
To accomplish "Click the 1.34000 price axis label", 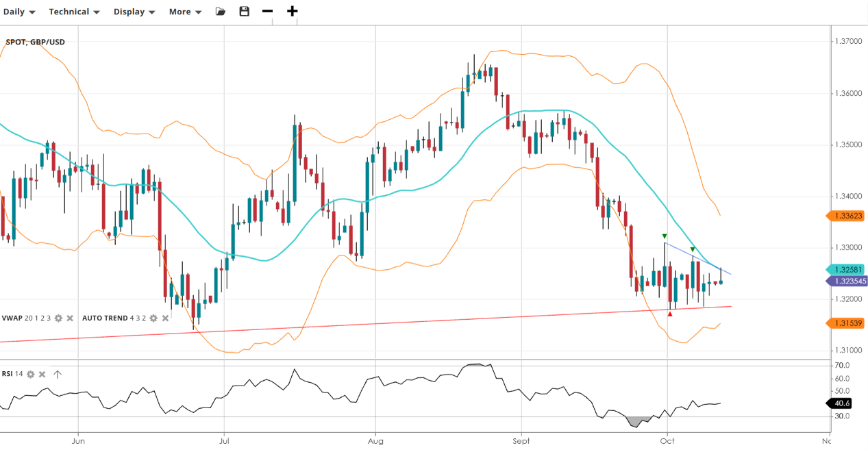I will pyautogui.click(x=848, y=196).
